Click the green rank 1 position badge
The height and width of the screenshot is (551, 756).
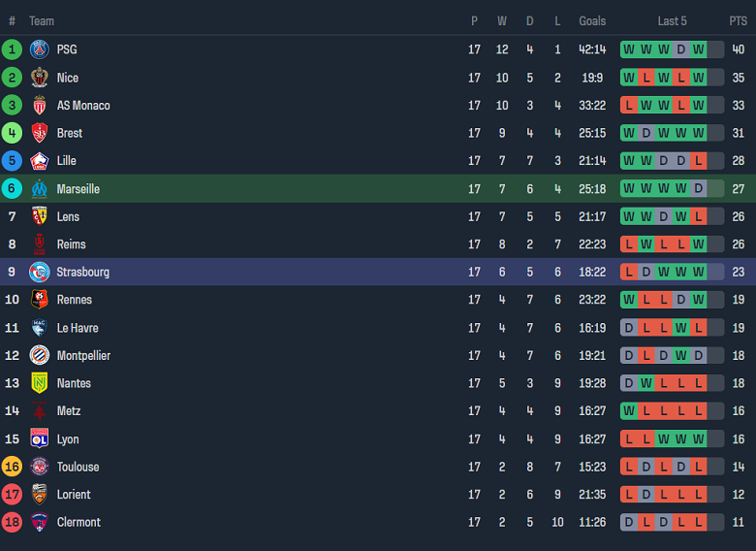[12, 49]
